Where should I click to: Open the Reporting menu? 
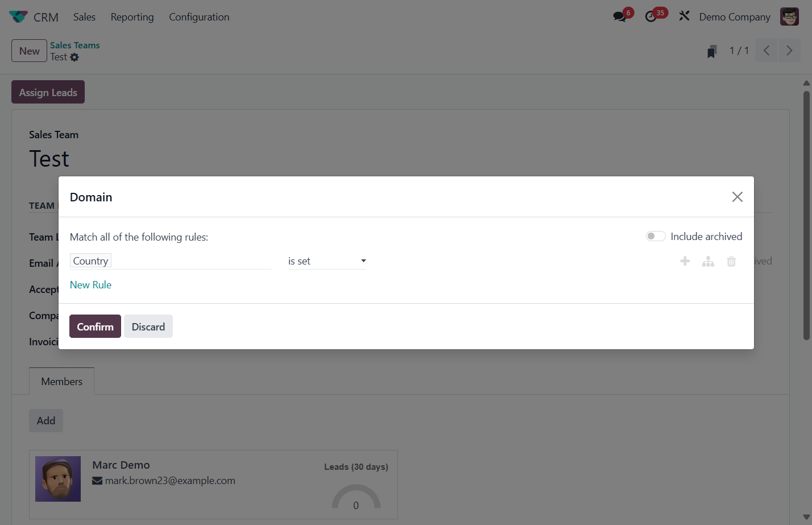132,17
